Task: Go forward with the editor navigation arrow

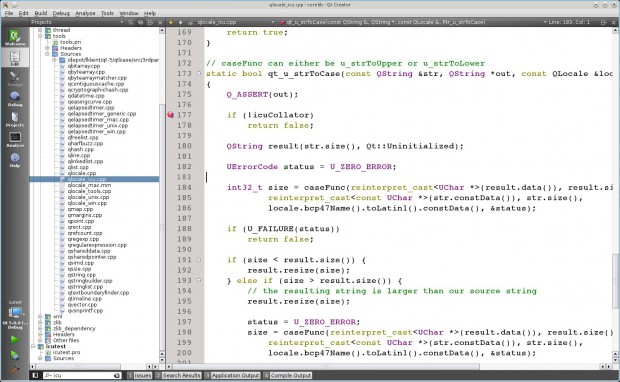Action: coord(181,23)
